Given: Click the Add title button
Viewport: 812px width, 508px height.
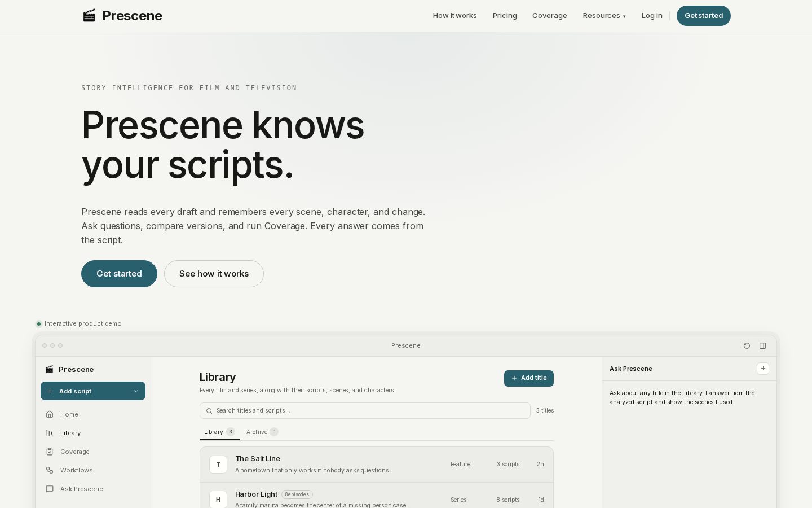Looking at the screenshot, I should pos(528,378).
